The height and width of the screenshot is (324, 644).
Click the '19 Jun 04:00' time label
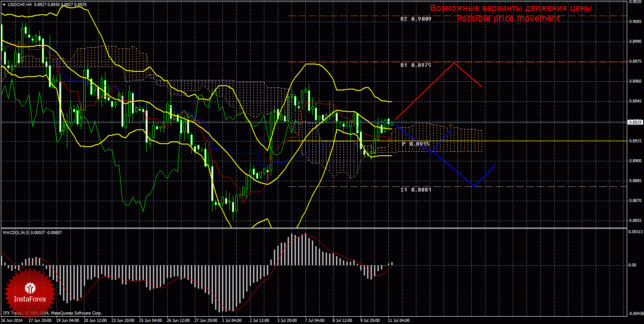pyautogui.click(x=67, y=321)
